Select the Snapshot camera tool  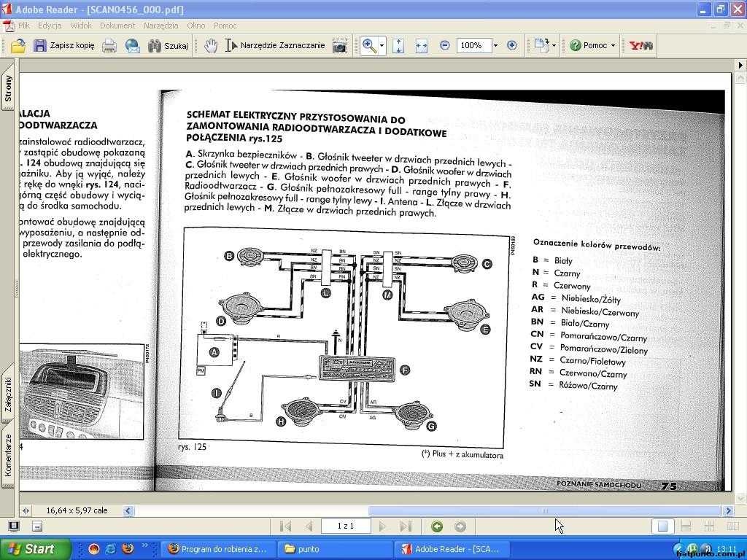pyautogui.click(x=340, y=46)
